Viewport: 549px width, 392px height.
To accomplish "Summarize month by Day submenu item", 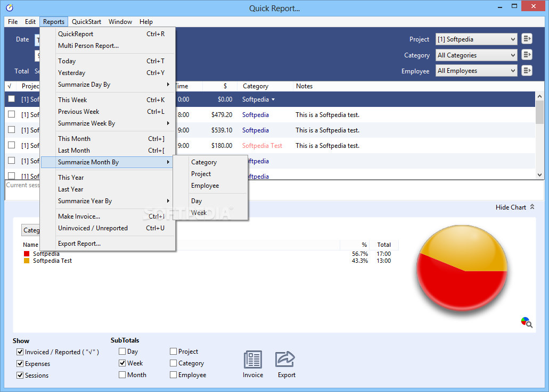I will tap(211, 201).
